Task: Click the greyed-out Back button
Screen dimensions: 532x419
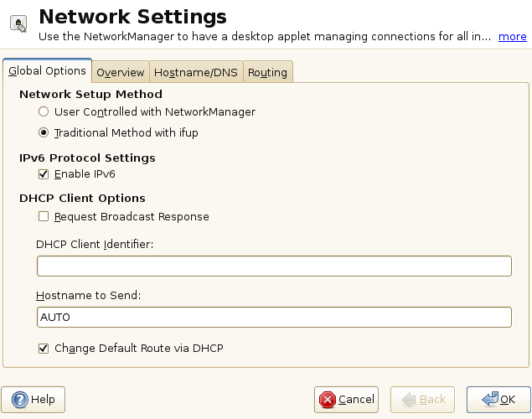Action: click(x=428, y=400)
